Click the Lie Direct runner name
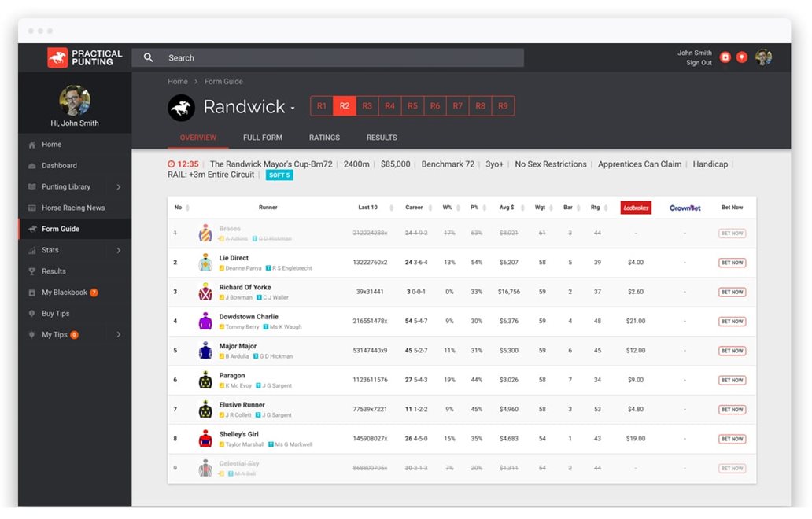812x519 pixels. pyautogui.click(x=234, y=258)
